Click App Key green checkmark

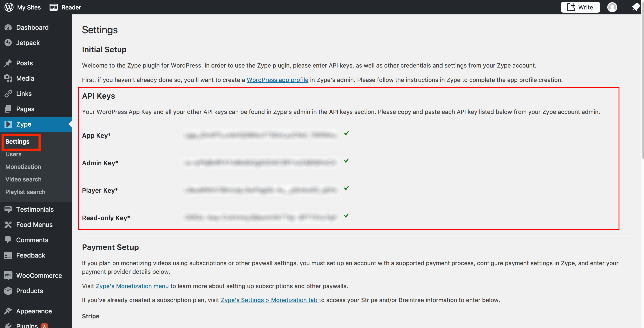346,133
